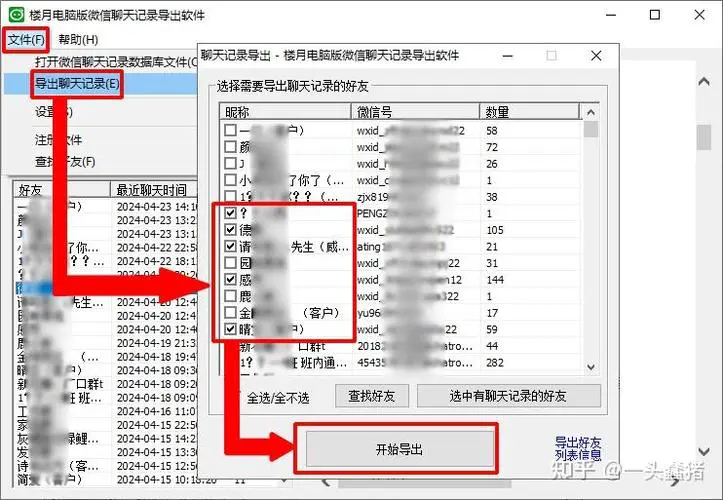Tick the checkbox in the zjx819 row
Image resolution: width=723 pixels, height=500 pixels.
point(230,197)
